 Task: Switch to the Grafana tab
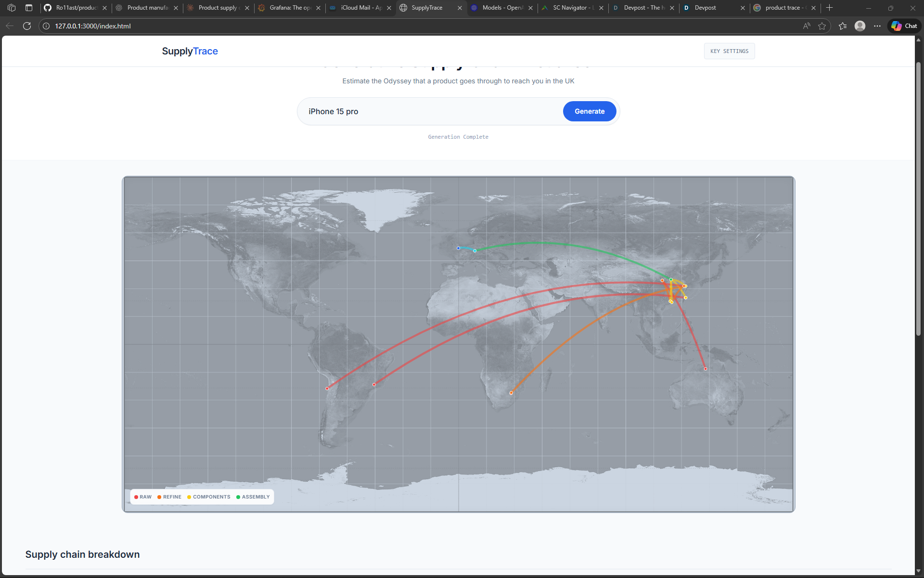click(x=289, y=8)
